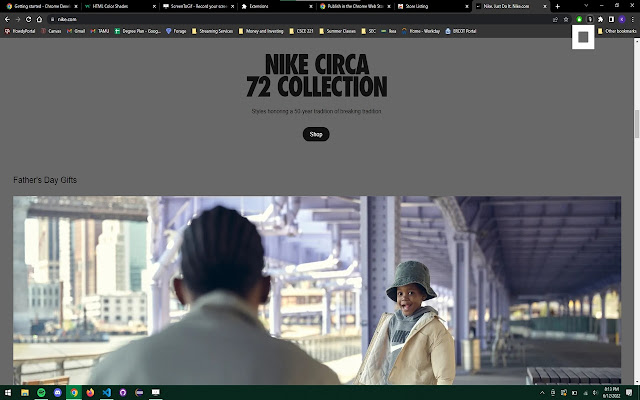Open the Windows Start menu

(8, 393)
